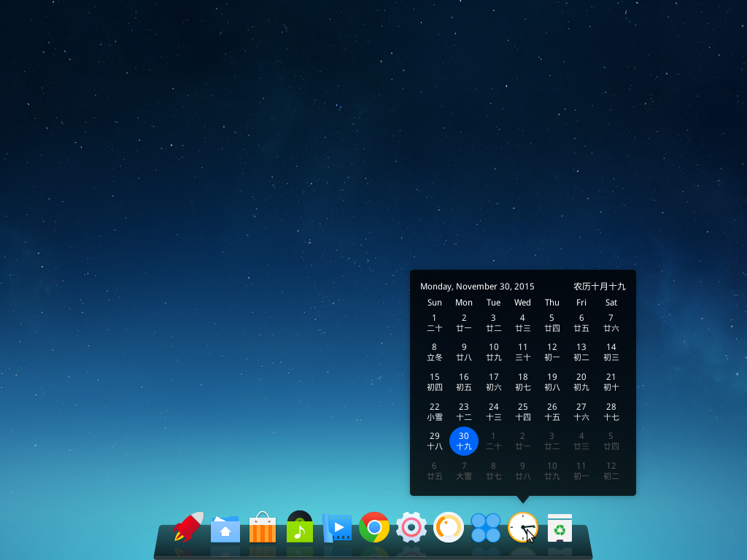Launch the Deepin Store shopping bag icon
Screen dimensions: 747x560
(x=262, y=526)
